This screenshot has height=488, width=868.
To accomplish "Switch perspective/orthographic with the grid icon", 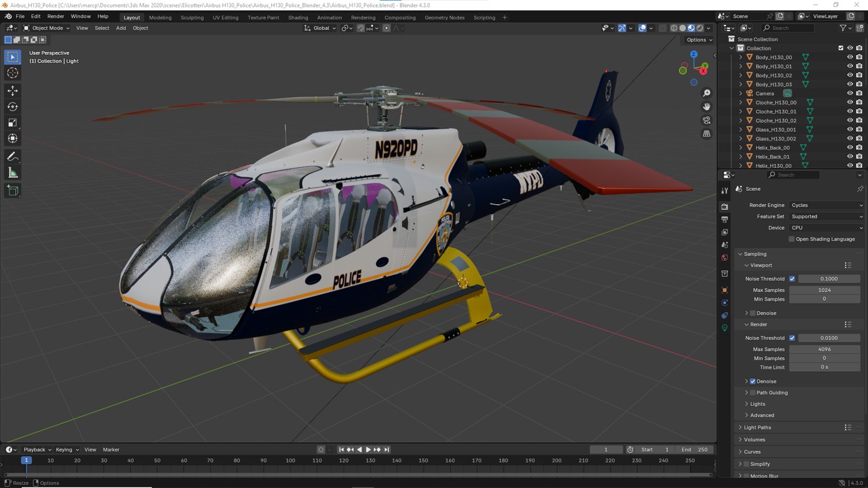I will (x=707, y=134).
